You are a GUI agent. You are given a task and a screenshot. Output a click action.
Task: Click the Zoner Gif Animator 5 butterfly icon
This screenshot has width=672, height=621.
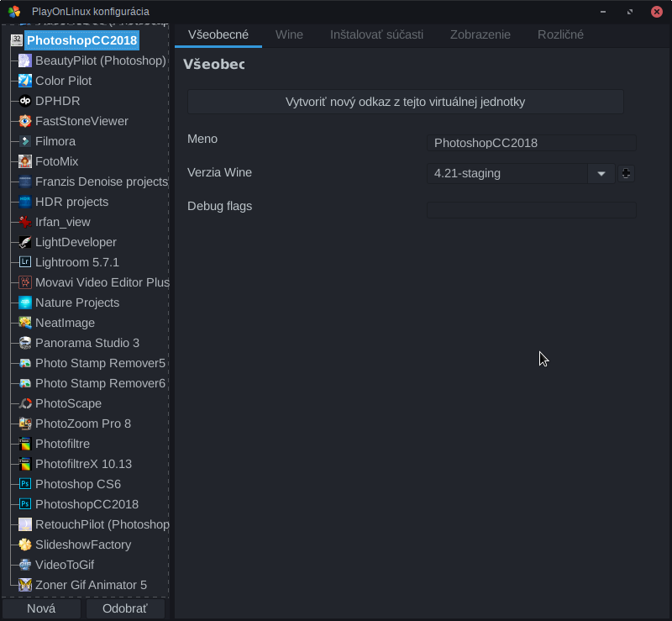[25, 585]
